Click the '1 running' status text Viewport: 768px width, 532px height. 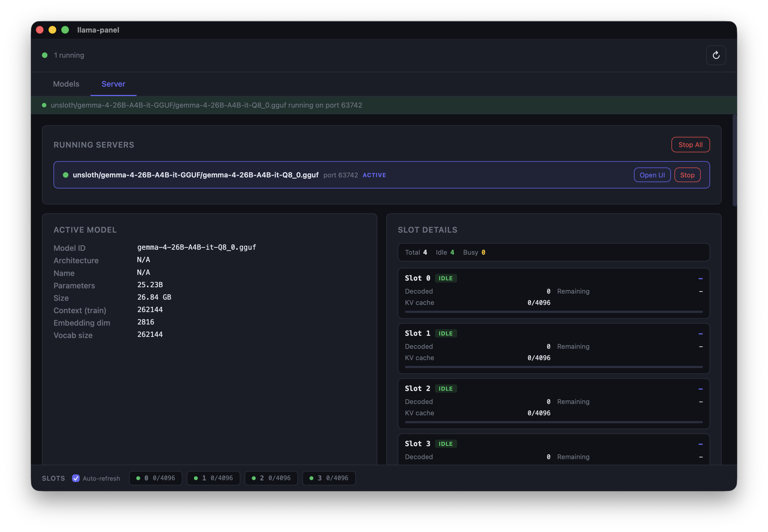point(69,55)
